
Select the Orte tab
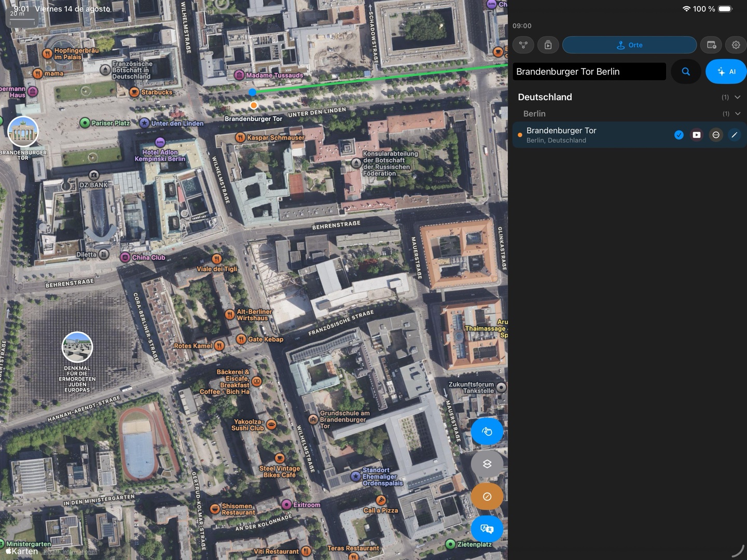[629, 45]
